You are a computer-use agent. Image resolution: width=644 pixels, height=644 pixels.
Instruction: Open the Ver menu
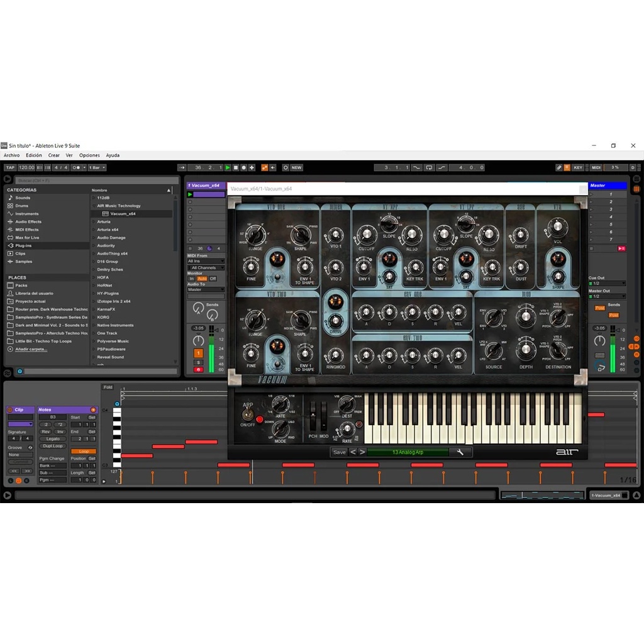coord(69,155)
